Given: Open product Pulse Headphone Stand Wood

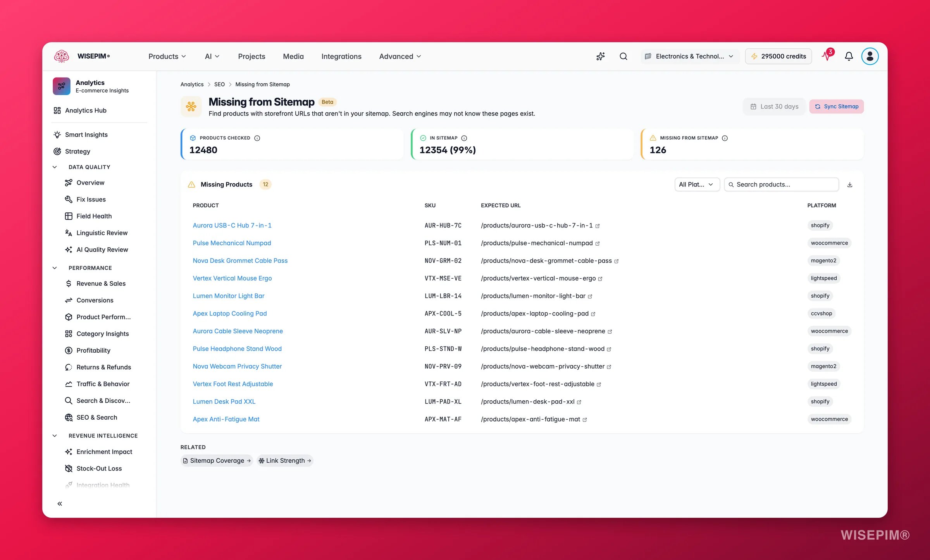Looking at the screenshot, I should click(237, 348).
